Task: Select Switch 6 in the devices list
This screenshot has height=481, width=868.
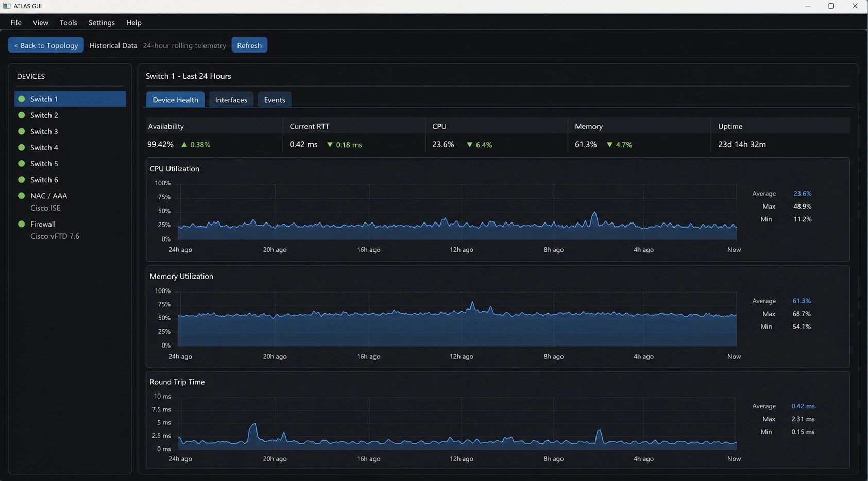Action: tap(70, 180)
